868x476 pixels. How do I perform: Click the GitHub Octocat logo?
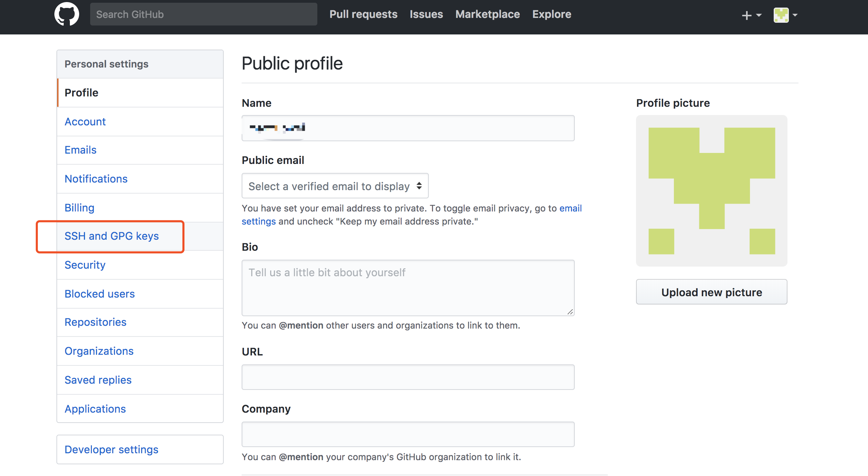coord(66,14)
